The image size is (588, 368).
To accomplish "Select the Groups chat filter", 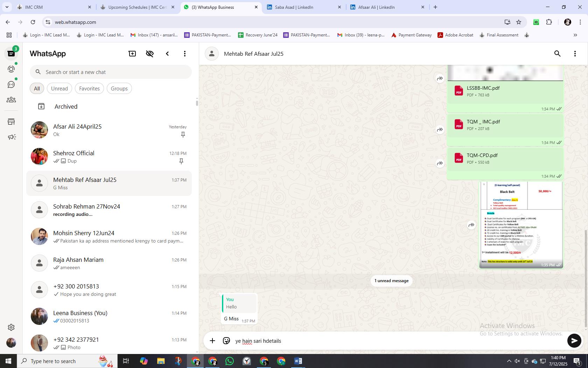I will click(119, 89).
